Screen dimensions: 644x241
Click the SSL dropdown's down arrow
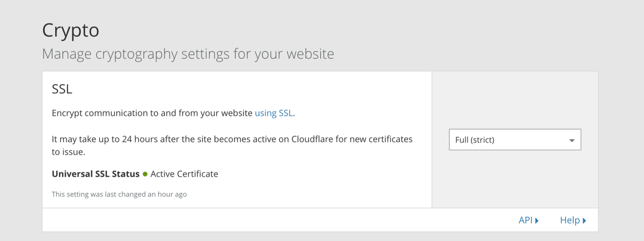point(572,140)
